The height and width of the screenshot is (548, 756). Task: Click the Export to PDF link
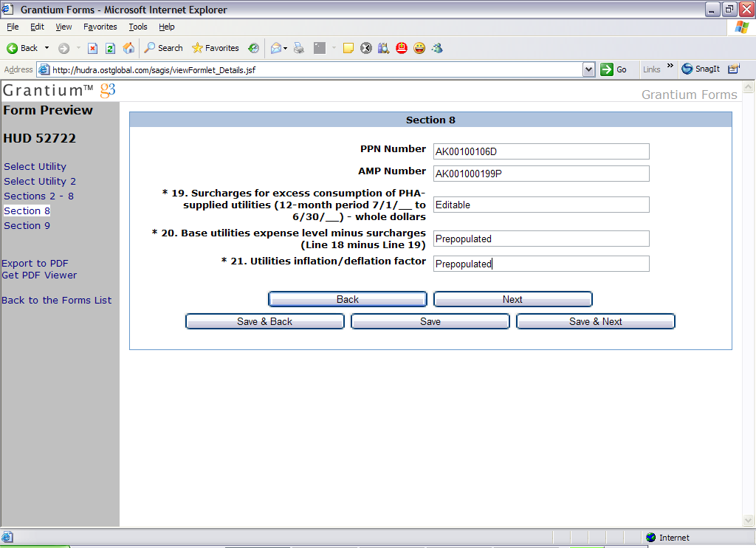(35, 264)
